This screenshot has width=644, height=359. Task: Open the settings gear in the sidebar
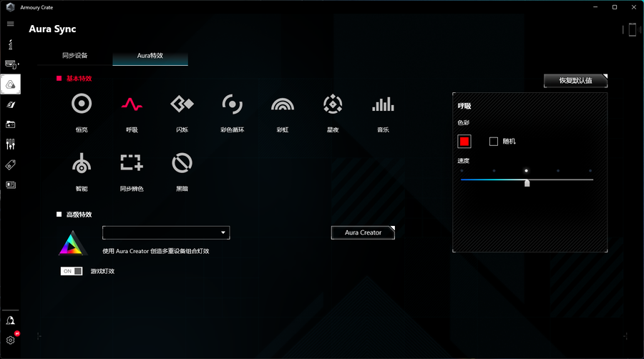pos(11,340)
